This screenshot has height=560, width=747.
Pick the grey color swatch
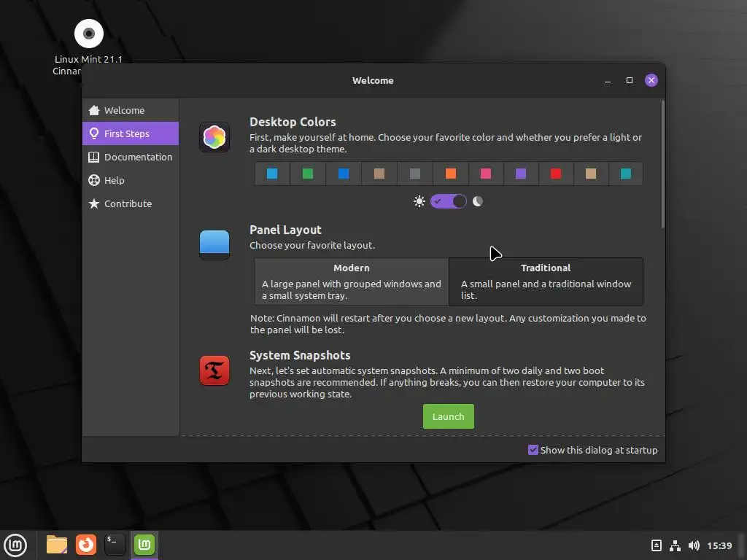pyautogui.click(x=415, y=174)
